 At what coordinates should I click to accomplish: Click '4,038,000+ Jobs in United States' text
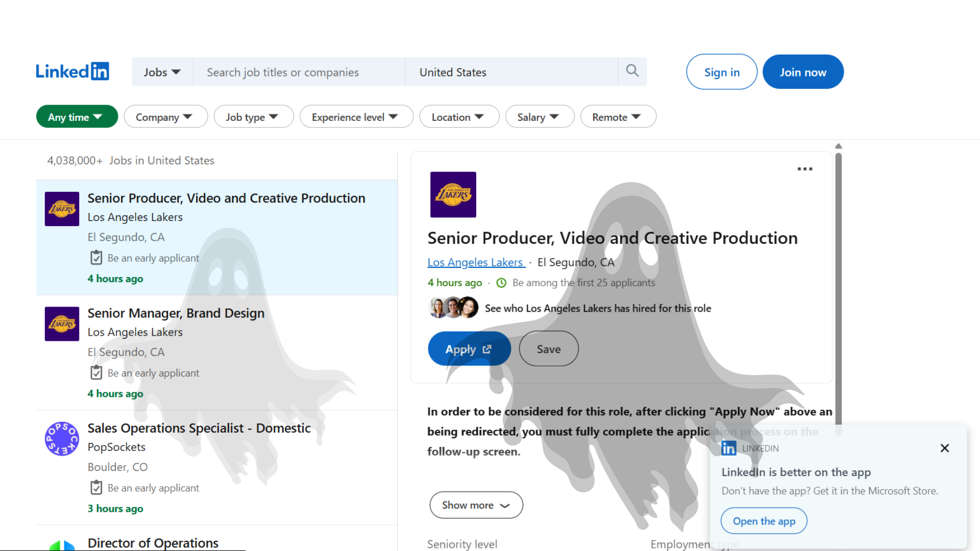131,160
